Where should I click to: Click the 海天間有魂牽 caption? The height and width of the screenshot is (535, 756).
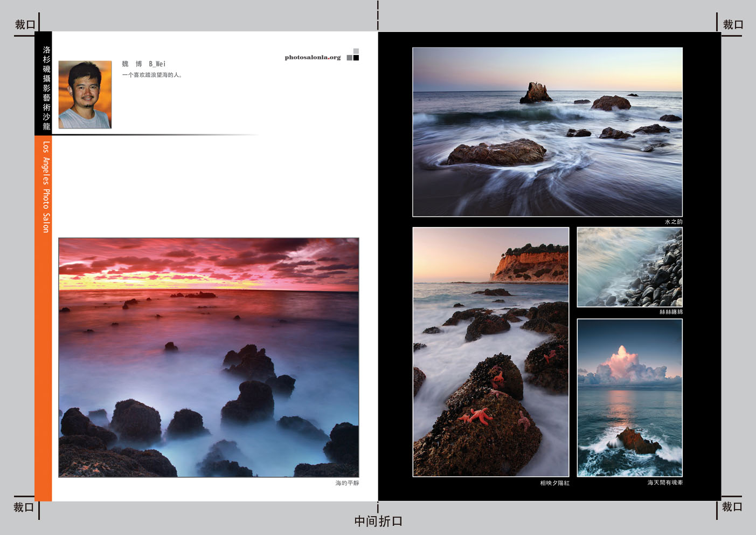click(x=665, y=483)
